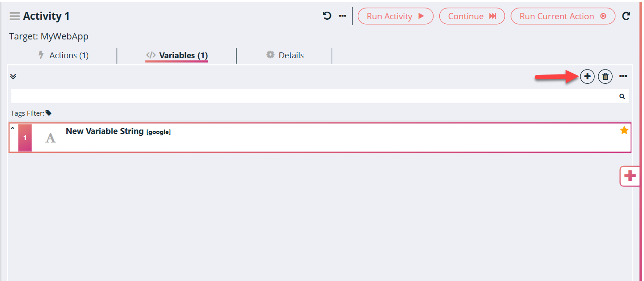Click the Run Current Action button
The height and width of the screenshot is (281, 644).
coord(562,16)
